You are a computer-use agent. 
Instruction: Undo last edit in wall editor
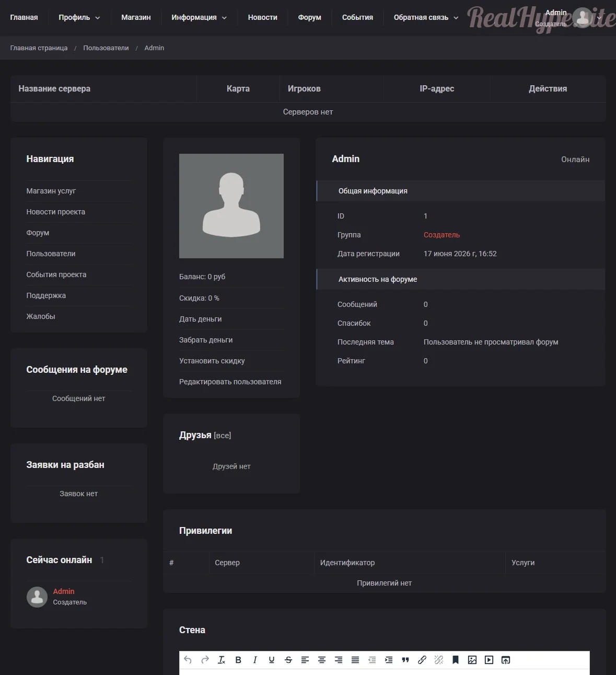pyautogui.click(x=188, y=660)
